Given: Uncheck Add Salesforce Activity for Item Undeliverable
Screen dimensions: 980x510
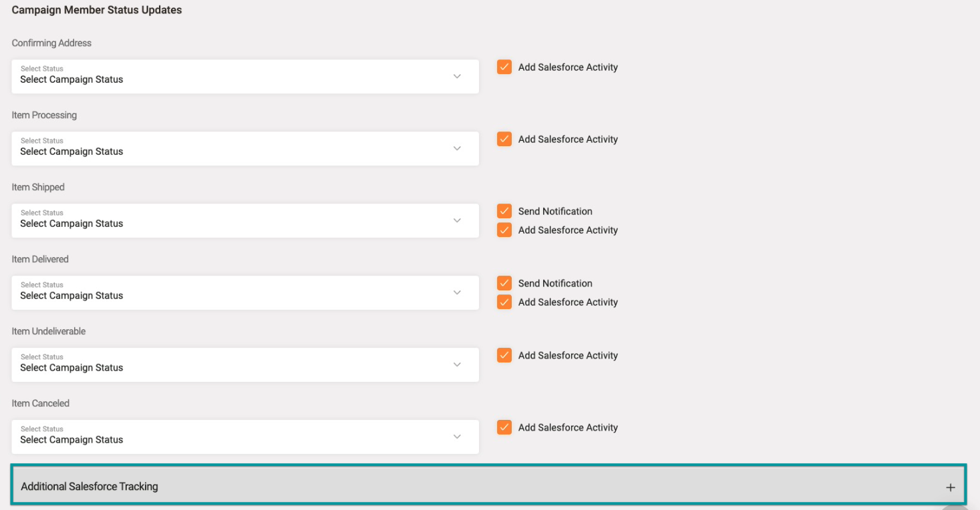Looking at the screenshot, I should tap(504, 356).
